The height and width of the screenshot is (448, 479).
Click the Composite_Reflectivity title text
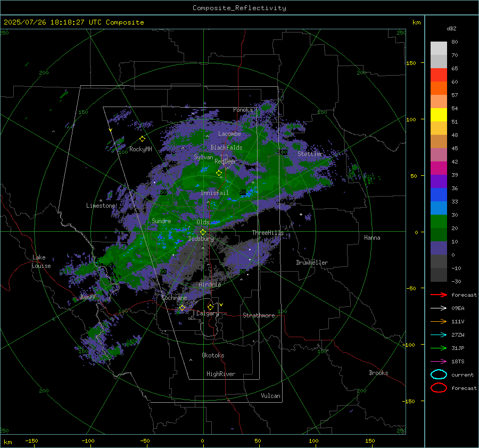coord(240,8)
